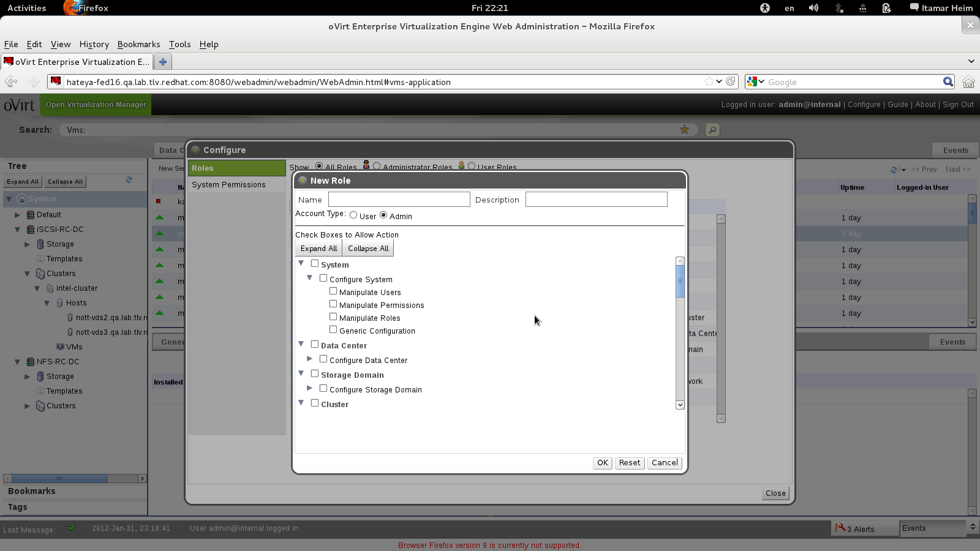The width and height of the screenshot is (980, 551).
Task: Click the bookmark star in the oVirt search bar
Action: (x=684, y=129)
